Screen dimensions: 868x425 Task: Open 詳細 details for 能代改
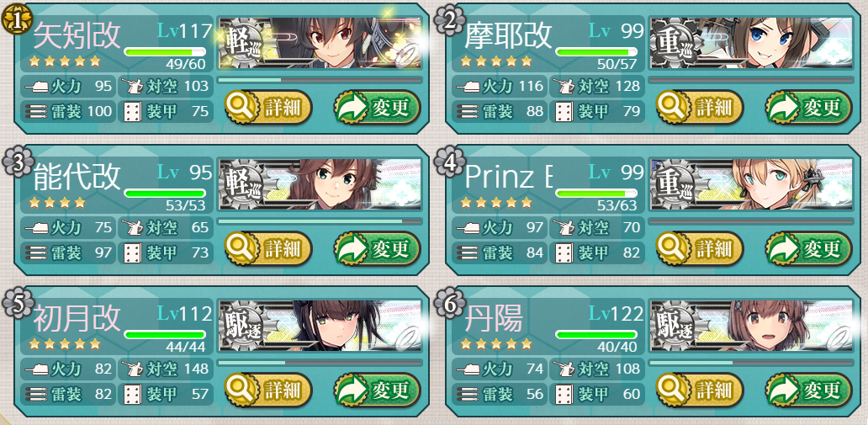click(x=268, y=248)
